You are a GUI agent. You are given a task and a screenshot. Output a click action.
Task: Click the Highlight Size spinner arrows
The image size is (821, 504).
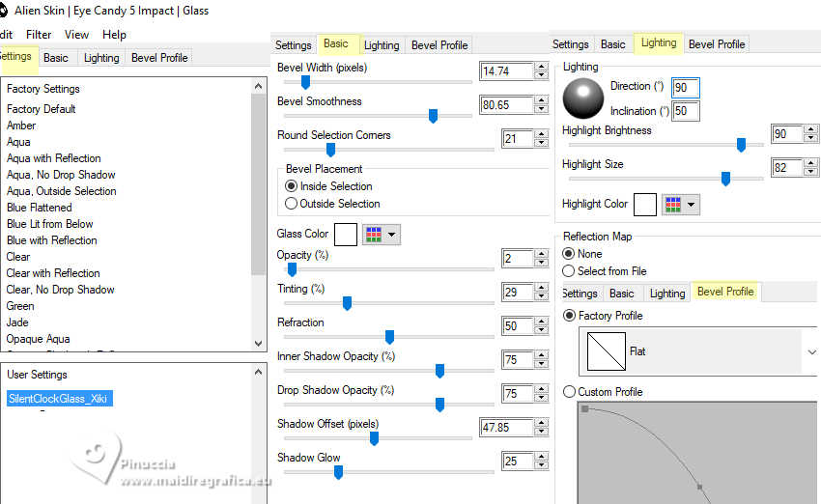[810, 167]
